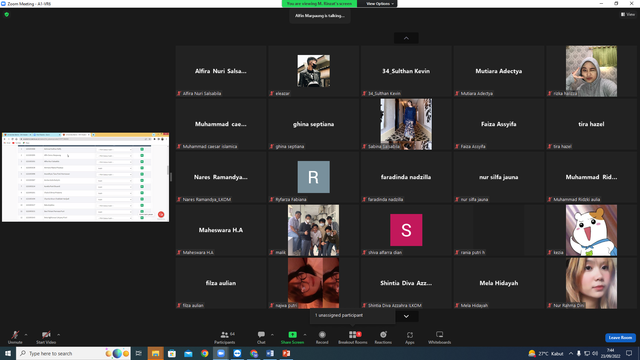Image resolution: width=640 pixels, height=360 pixels.
Task: Open the View Options dropdown
Action: 379,4
